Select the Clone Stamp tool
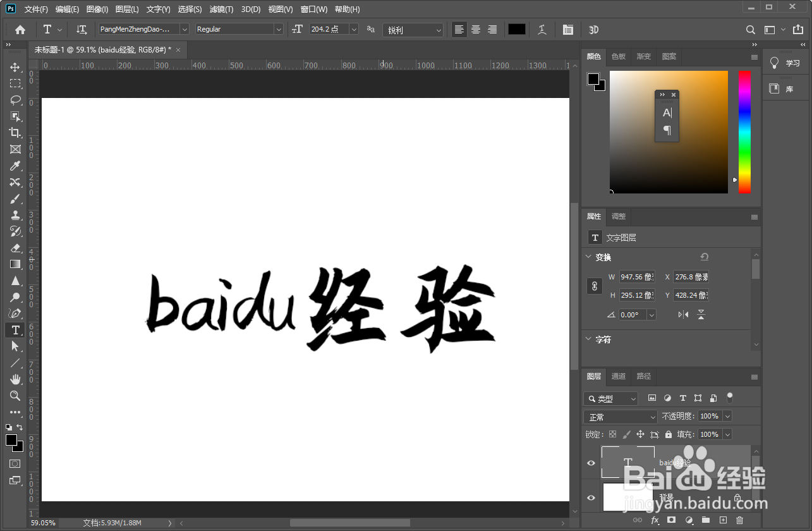This screenshot has width=812, height=531. (x=15, y=215)
